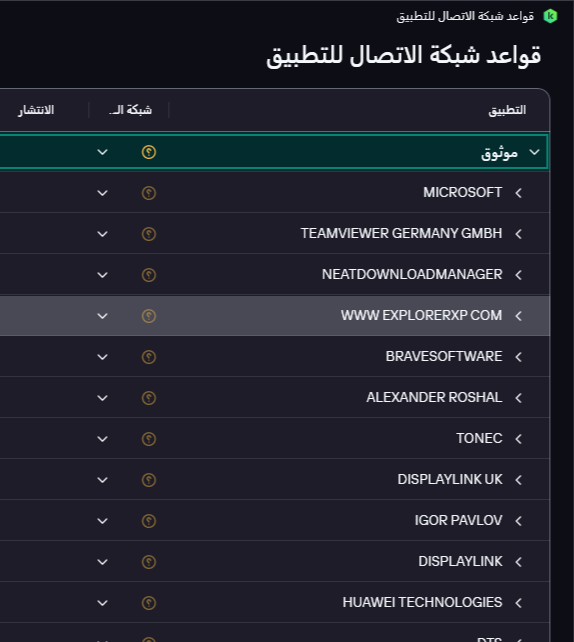Click network status icon in TONEC row
This screenshot has height=642, width=574.
coord(149,439)
